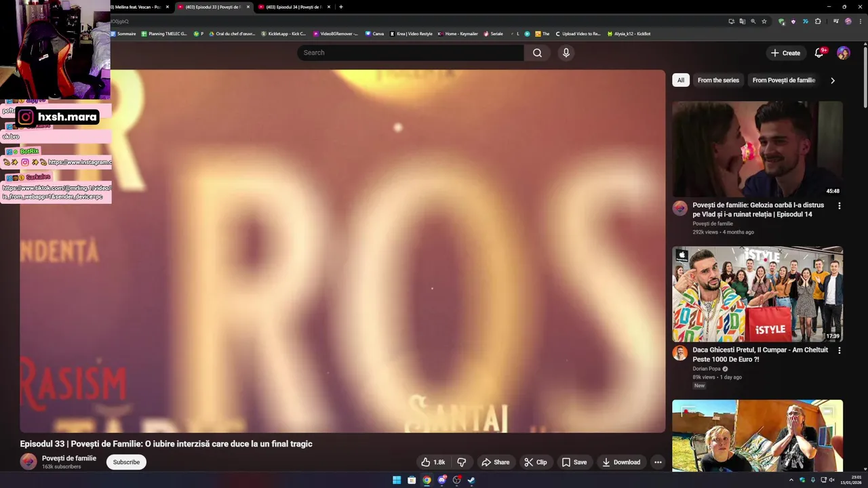Select the All filter chip

click(681, 80)
